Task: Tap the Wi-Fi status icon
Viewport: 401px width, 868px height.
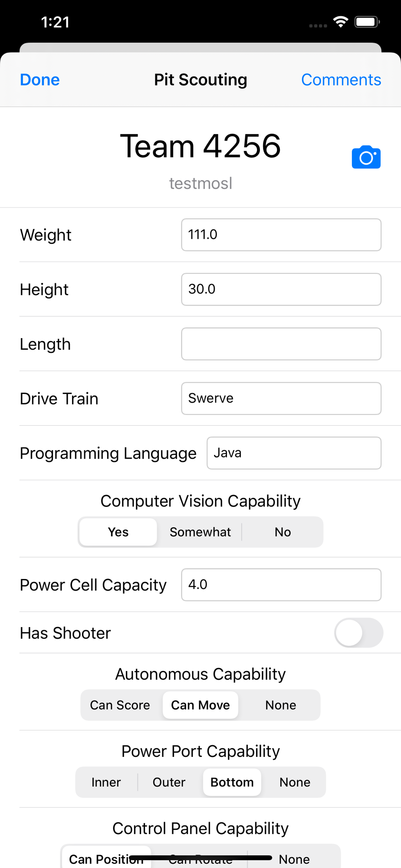Action: point(341,22)
